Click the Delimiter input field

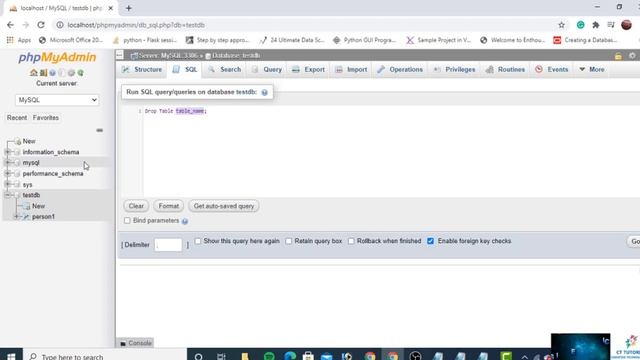tap(168, 244)
